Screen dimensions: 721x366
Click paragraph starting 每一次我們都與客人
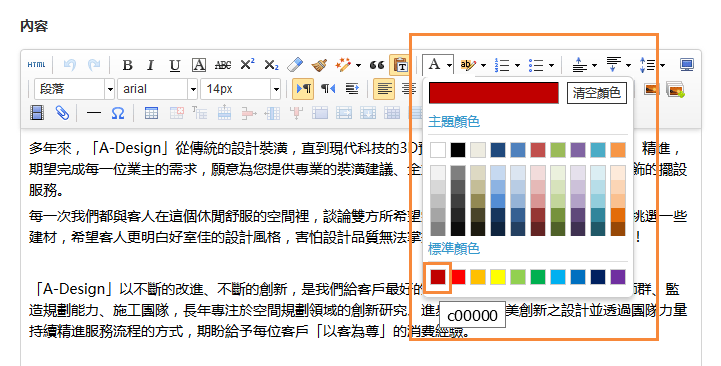click(357, 226)
